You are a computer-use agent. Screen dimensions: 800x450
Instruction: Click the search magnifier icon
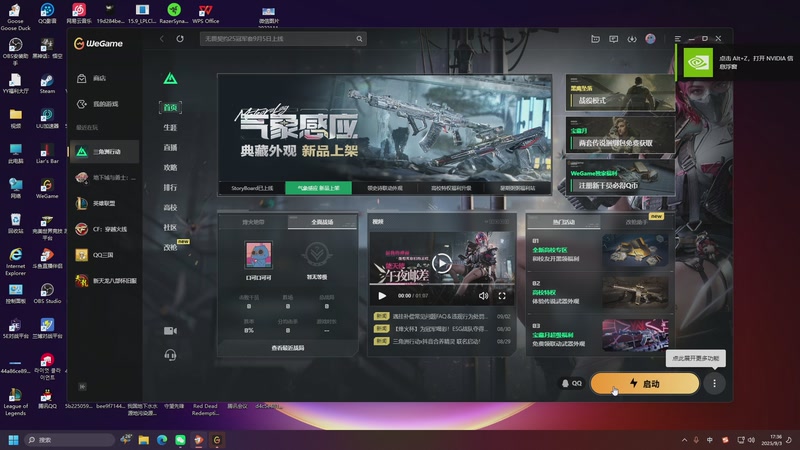(x=360, y=39)
